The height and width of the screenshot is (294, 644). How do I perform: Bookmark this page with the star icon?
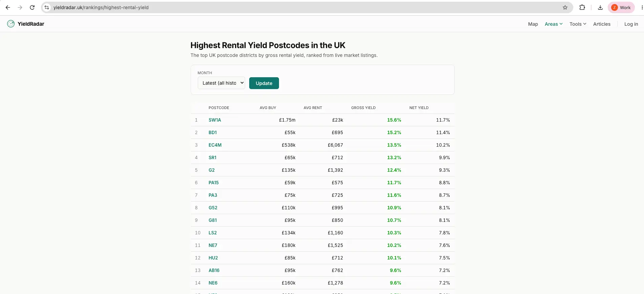point(565,7)
